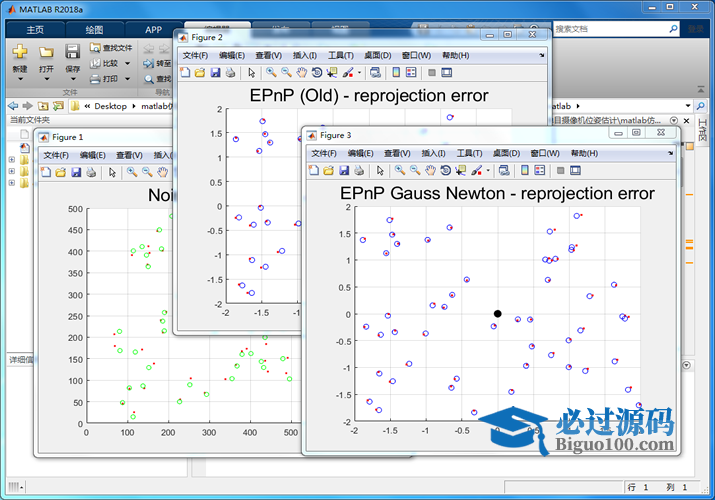Save figure icon in Figure 3 toolbar
715x500 pixels.
click(344, 170)
